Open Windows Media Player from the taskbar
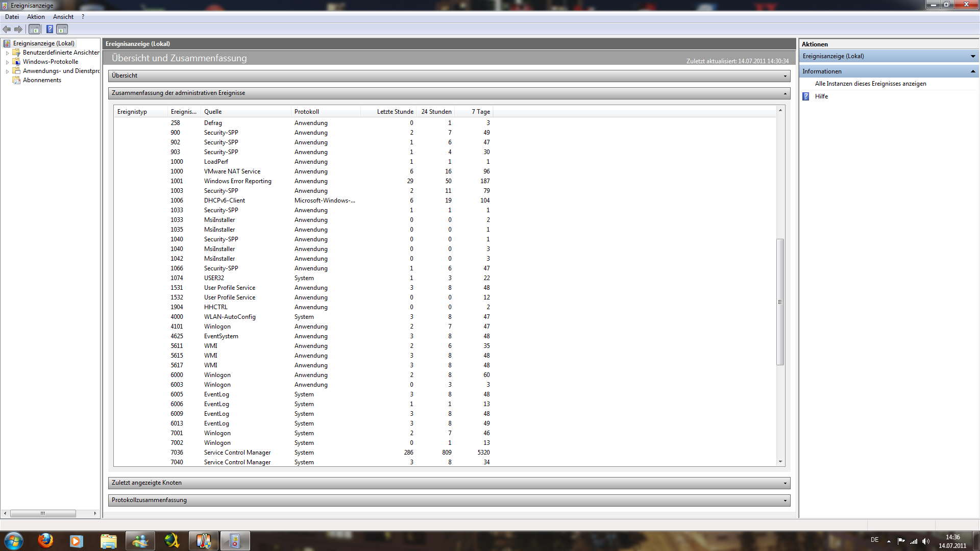 click(77, 541)
